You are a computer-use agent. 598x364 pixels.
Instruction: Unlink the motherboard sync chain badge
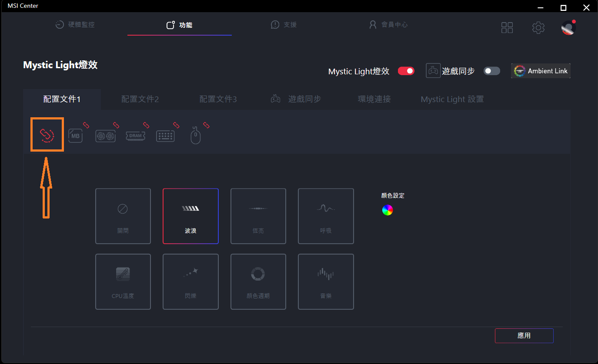pyautogui.click(x=86, y=125)
